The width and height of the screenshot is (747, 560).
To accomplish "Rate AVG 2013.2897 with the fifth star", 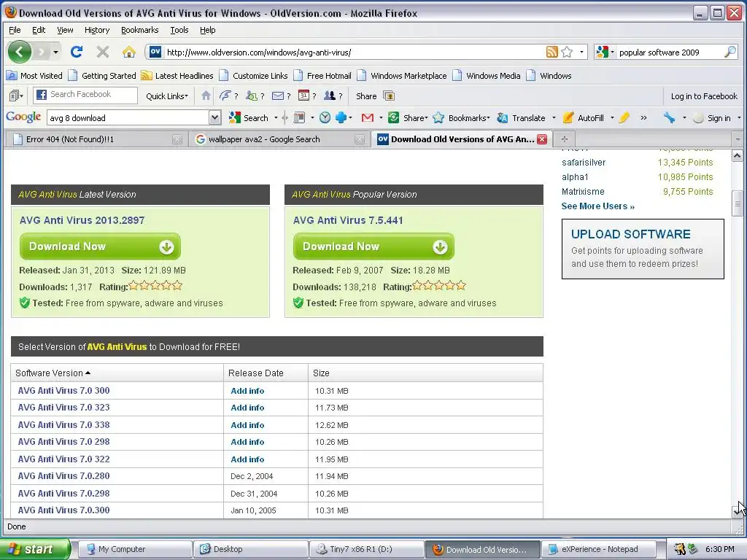I will tap(177, 286).
